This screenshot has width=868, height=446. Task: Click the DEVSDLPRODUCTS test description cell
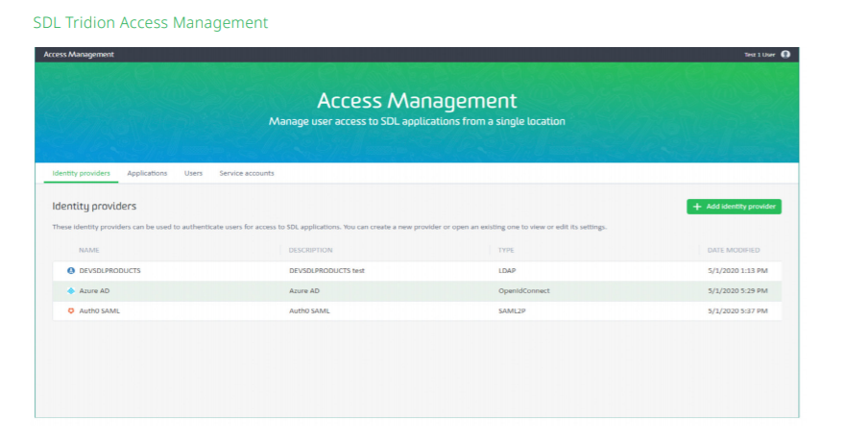click(x=326, y=271)
